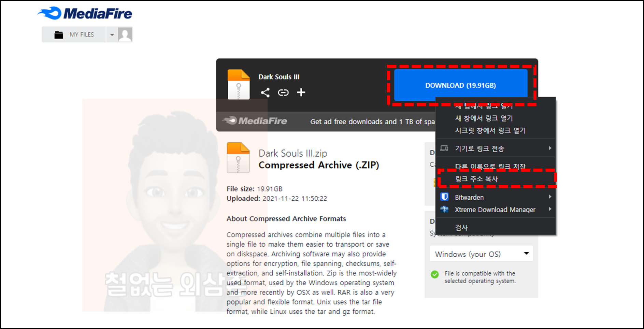Open the 'Windows (your OS)' dropdown
The image size is (644, 329).
pyautogui.click(x=481, y=254)
